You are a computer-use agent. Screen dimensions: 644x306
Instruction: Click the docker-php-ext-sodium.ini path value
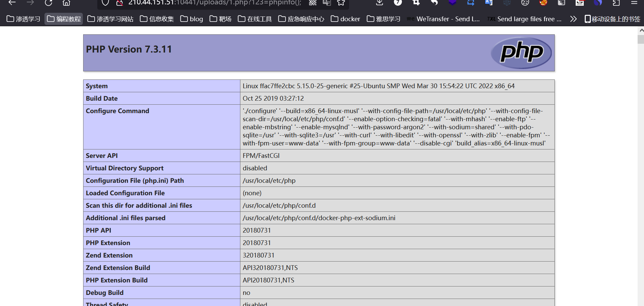319,218
